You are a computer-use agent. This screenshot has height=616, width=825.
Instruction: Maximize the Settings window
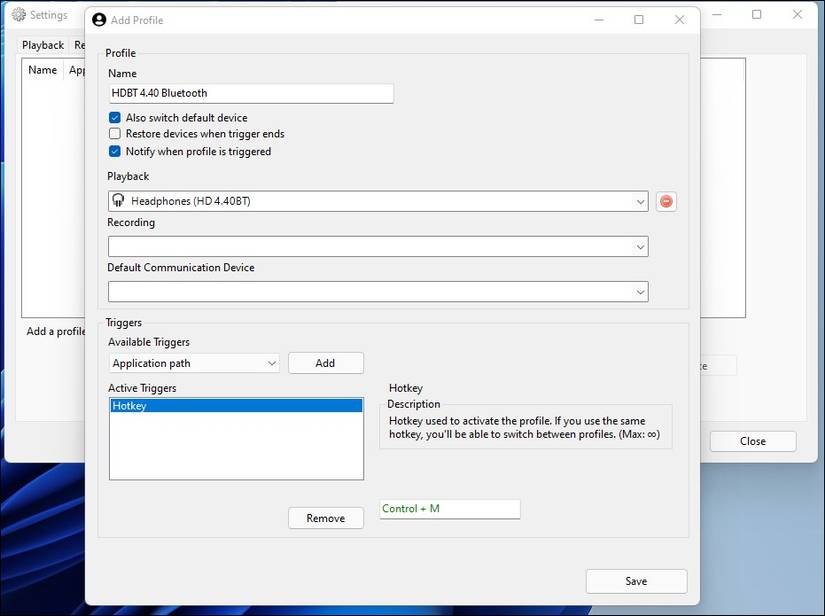[x=757, y=15]
